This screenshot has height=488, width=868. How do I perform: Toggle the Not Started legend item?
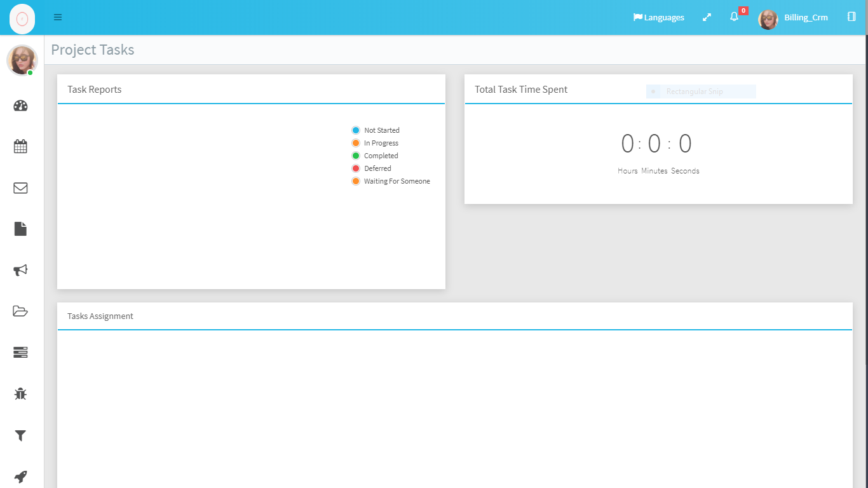pyautogui.click(x=376, y=130)
